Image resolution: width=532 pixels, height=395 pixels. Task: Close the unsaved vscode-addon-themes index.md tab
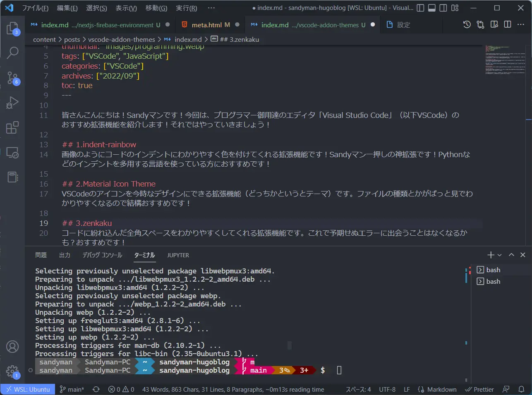point(373,25)
